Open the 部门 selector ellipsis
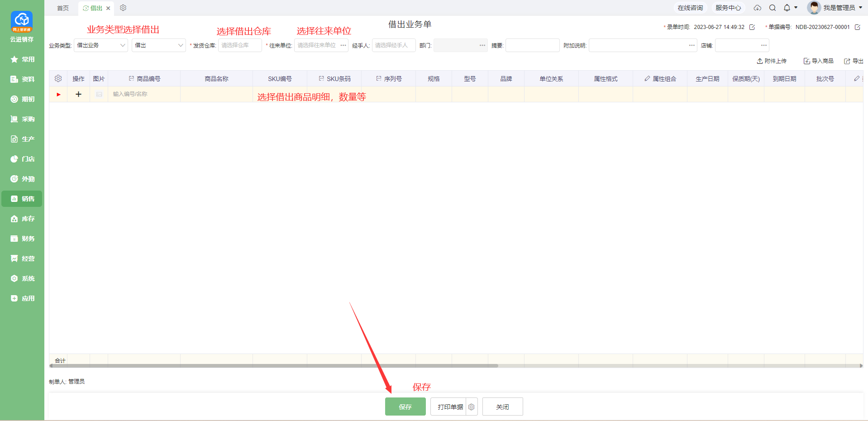The height and width of the screenshot is (421, 868). pos(482,45)
